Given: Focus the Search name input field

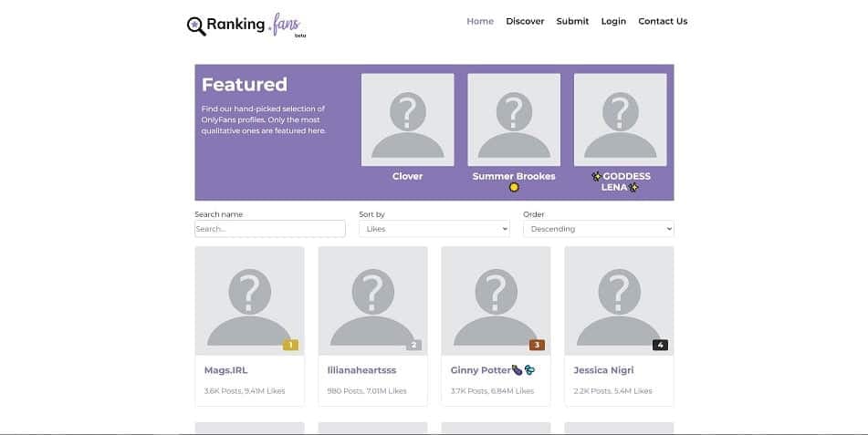Looking at the screenshot, I should (x=270, y=229).
